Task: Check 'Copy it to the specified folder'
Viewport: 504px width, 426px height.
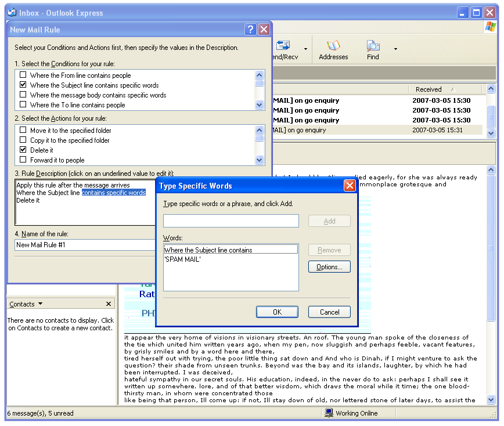Action: [23, 140]
